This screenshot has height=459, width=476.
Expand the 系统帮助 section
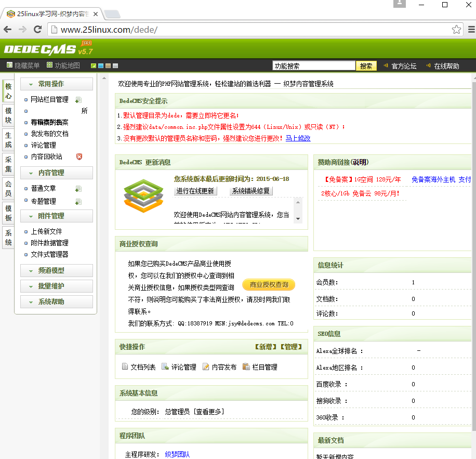(57, 301)
